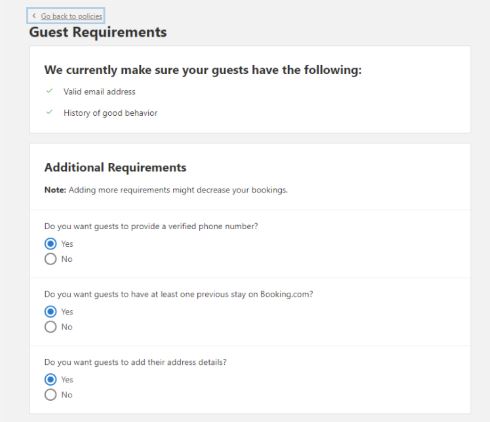Click green checkmark beside Valid email address
This screenshot has height=422, width=490.
50,91
